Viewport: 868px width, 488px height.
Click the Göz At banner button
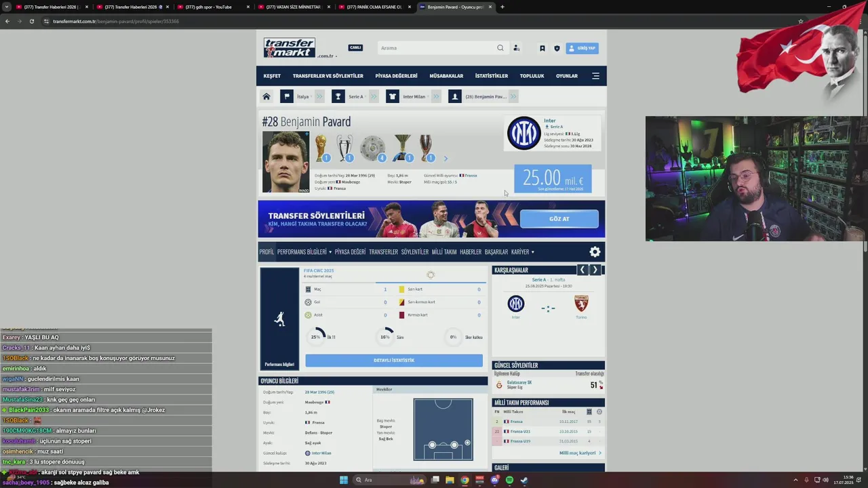(x=559, y=219)
